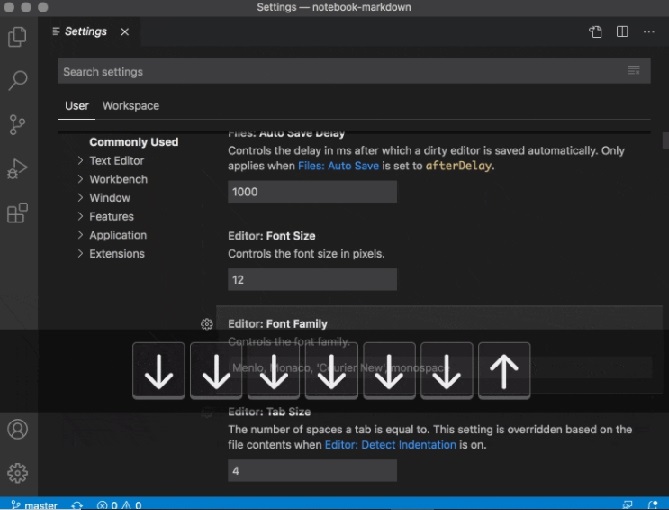This screenshot has height=510, width=669.
Task: Expand the Extensions settings group
Action: point(111,254)
